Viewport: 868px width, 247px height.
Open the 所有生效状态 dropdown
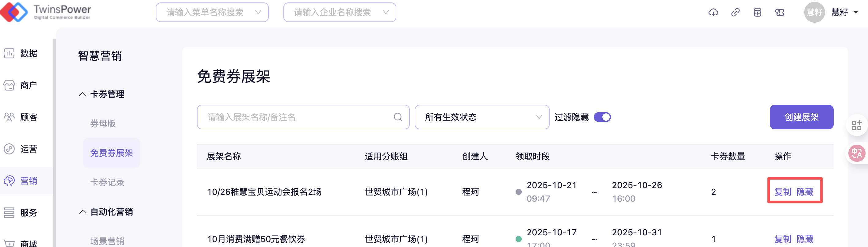pos(482,117)
